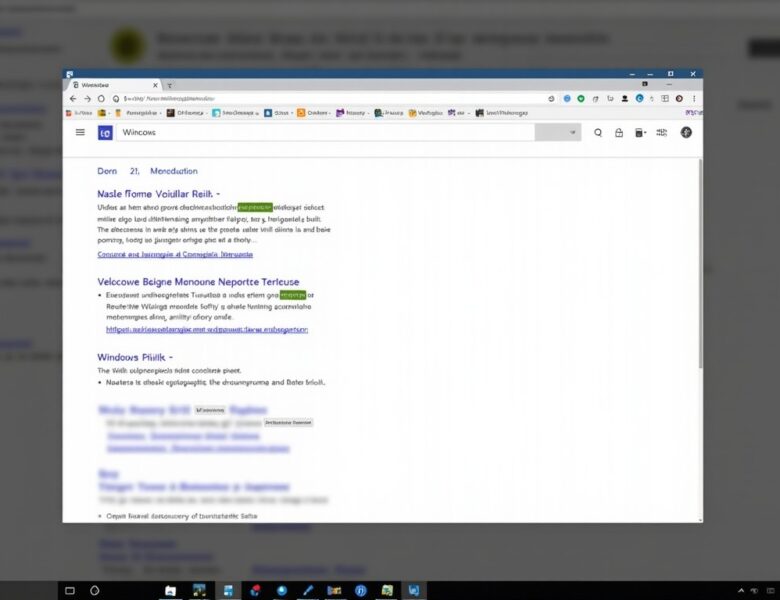Click the browser address bar URL
The height and width of the screenshot is (600, 780).
(169, 99)
